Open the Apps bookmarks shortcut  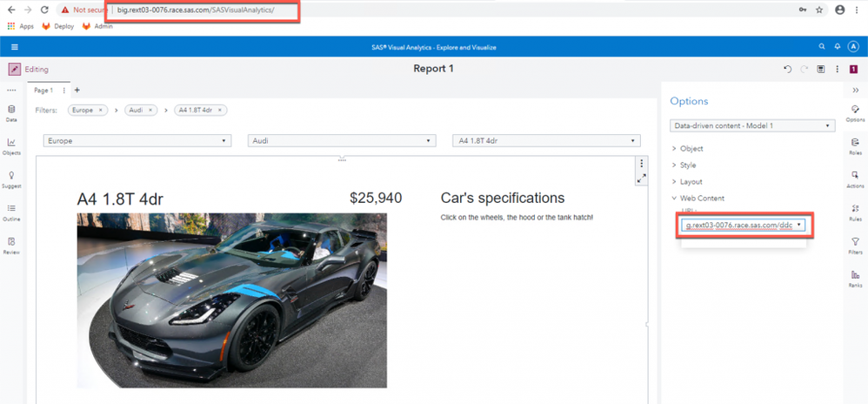coord(21,26)
